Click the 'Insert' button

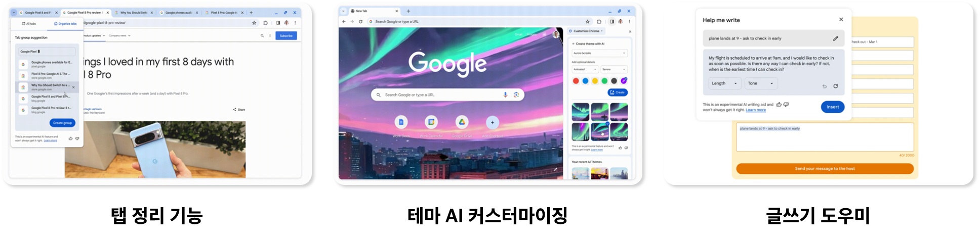pyautogui.click(x=833, y=107)
